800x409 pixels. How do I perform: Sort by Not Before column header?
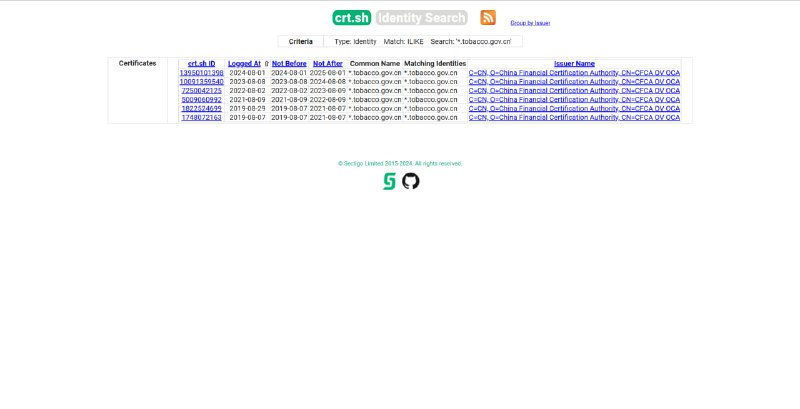pyautogui.click(x=289, y=63)
